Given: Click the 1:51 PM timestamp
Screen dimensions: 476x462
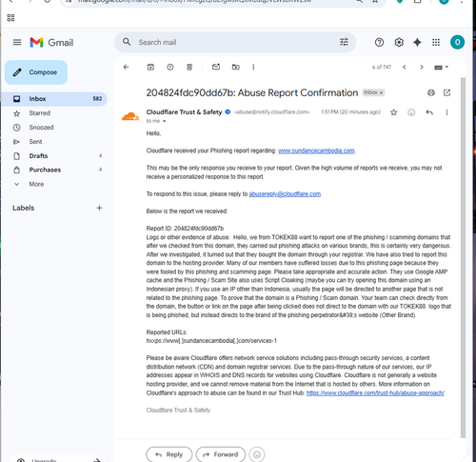Looking at the screenshot, I should click(x=350, y=111).
